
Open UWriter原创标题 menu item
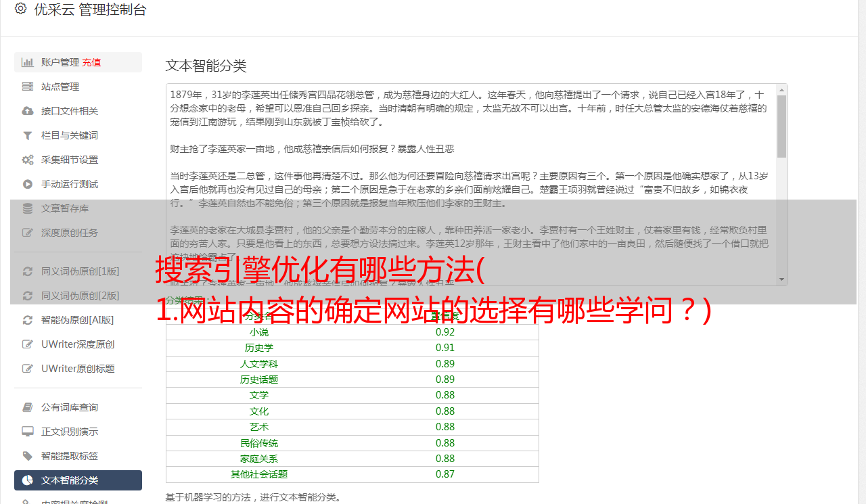point(78,369)
